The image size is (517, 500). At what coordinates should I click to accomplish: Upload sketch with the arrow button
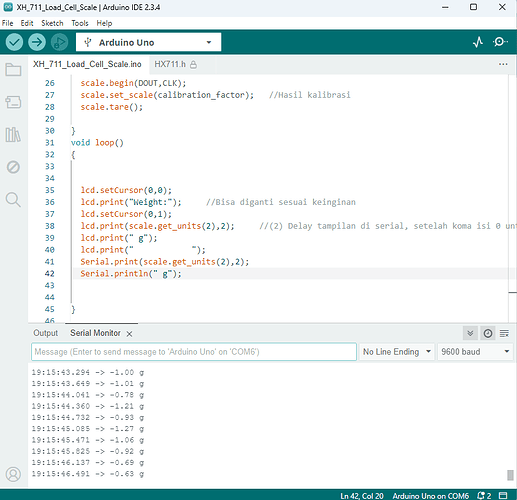[x=37, y=42]
